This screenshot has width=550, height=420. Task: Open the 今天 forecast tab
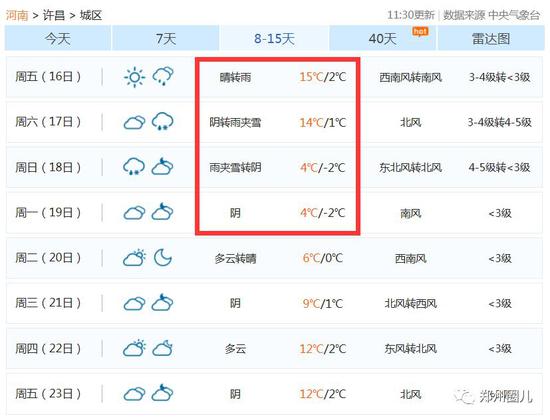(58, 38)
